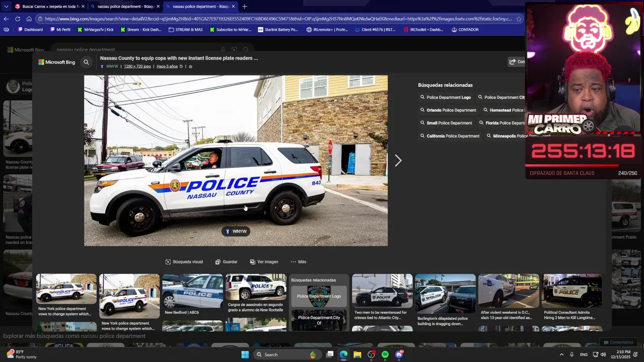Search related Orlando Police Department
644x362 pixels.
[x=448, y=110]
